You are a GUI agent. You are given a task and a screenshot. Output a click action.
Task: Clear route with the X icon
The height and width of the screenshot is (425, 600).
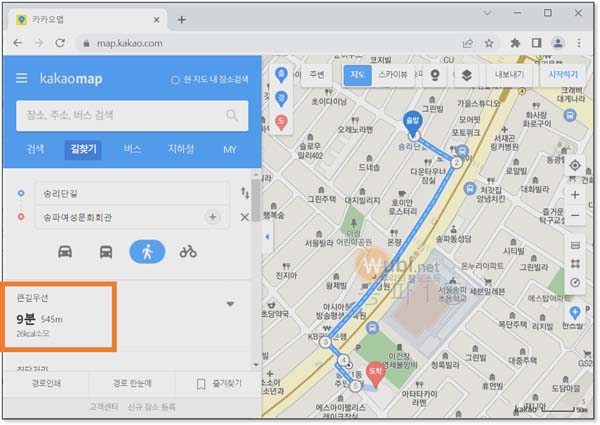tap(245, 217)
